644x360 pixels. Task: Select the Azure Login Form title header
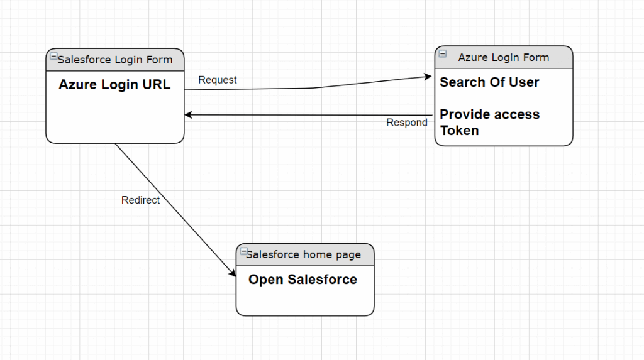[503, 57]
